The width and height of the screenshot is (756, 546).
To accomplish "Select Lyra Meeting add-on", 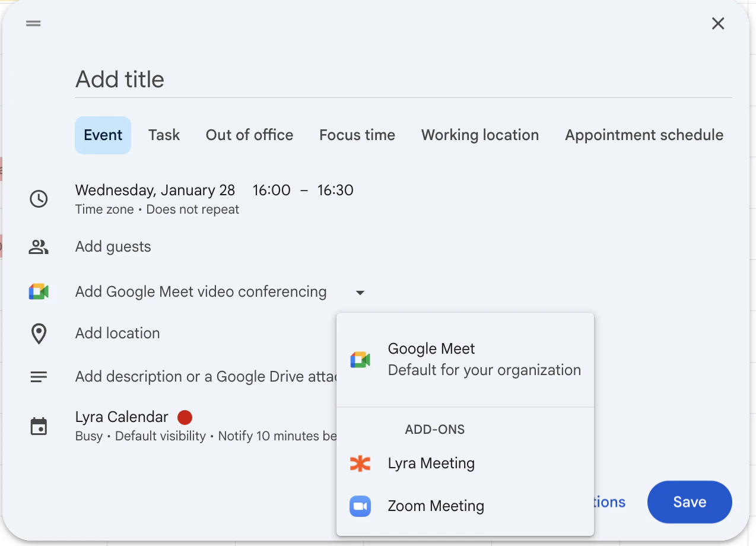I will 465,464.
